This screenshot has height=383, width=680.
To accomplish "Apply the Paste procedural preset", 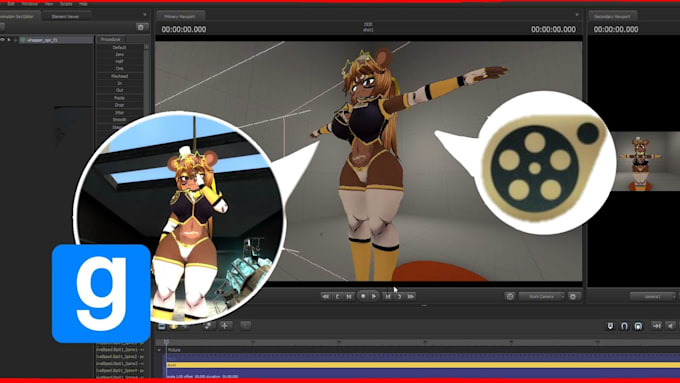I will tap(119, 98).
